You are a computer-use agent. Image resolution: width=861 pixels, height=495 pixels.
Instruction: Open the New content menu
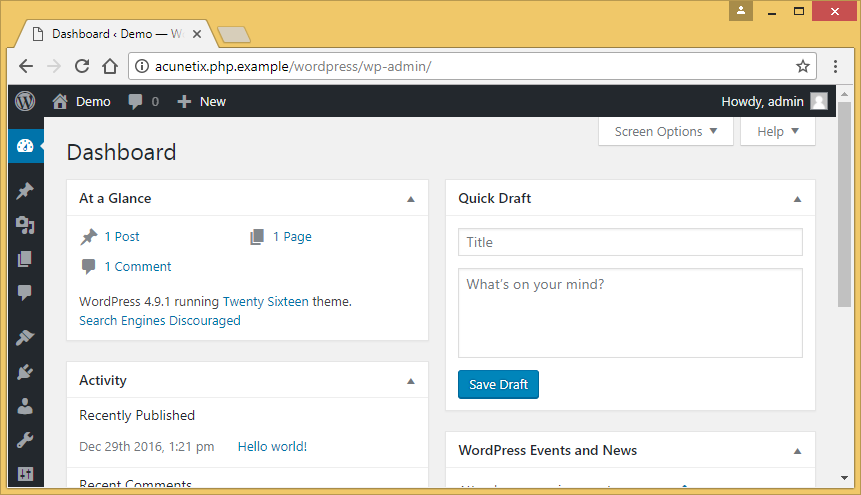(x=202, y=102)
